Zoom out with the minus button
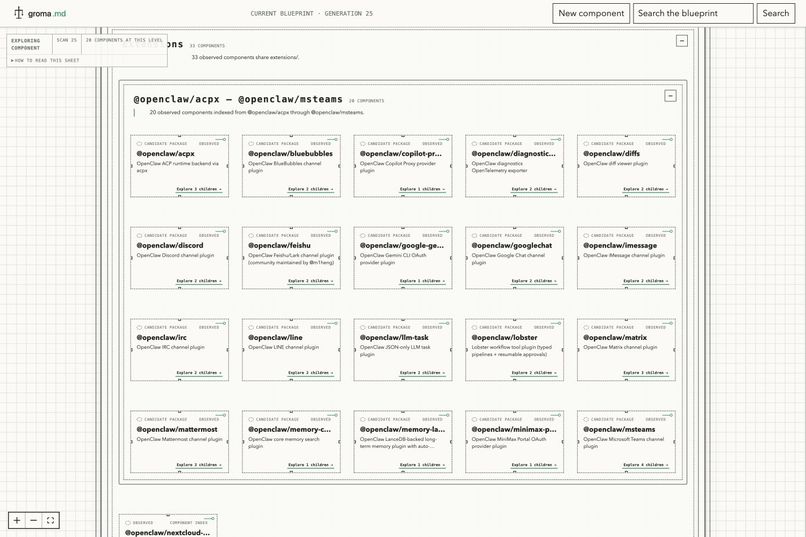The width and height of the screenshot is (806, 537). [x=33, y=520]
